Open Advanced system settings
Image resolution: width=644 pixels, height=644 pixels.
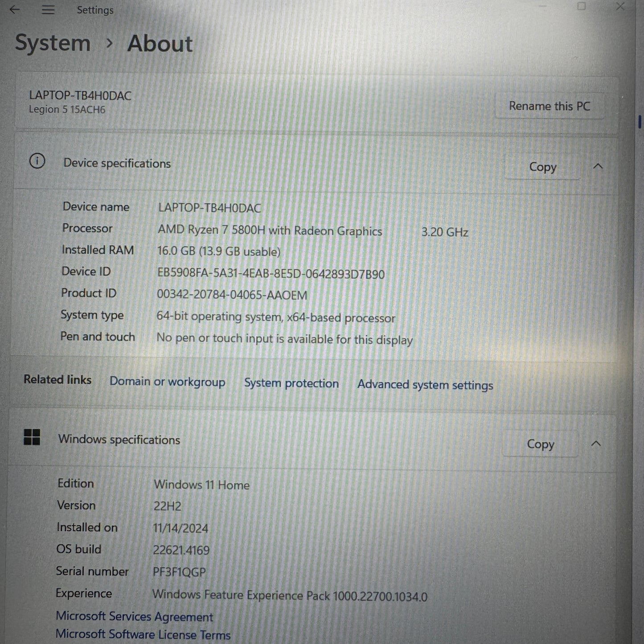point(425,385)
